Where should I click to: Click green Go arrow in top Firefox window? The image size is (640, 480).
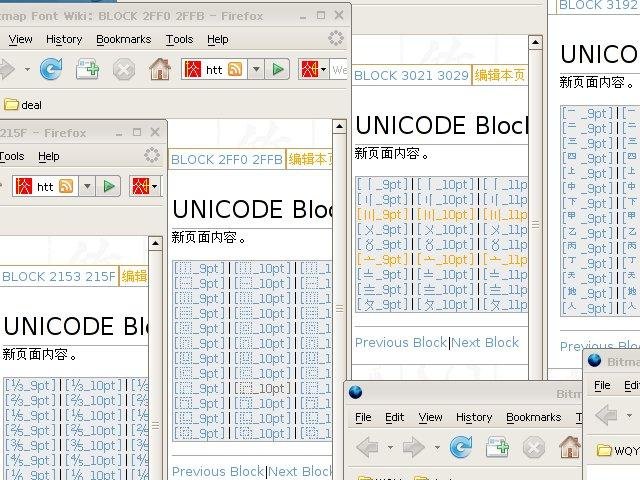pos(278,69)
